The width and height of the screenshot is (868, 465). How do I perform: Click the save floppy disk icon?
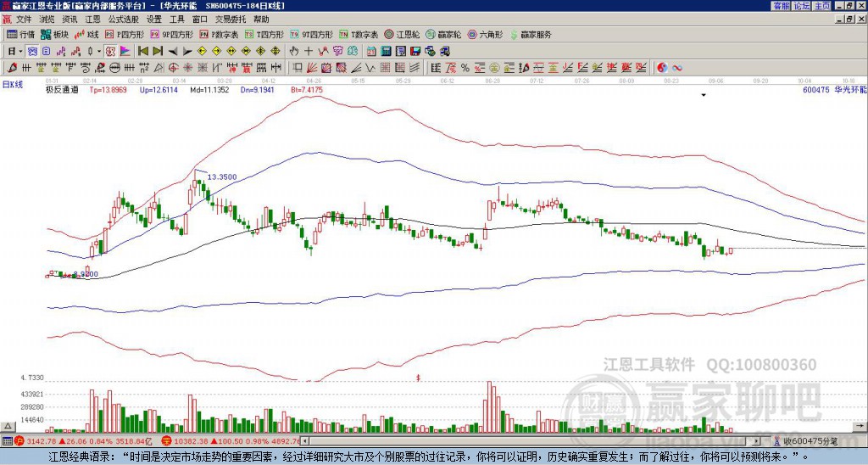[x=415, y=52]
